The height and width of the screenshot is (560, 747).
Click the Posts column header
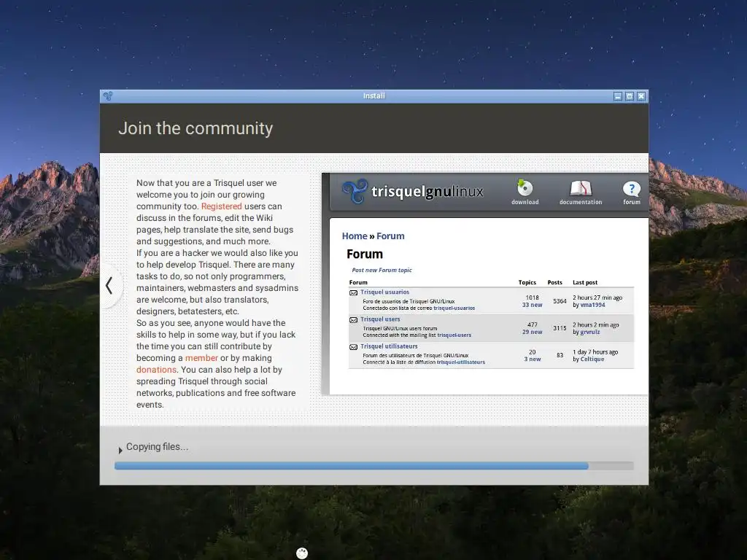tap(554, 282)
